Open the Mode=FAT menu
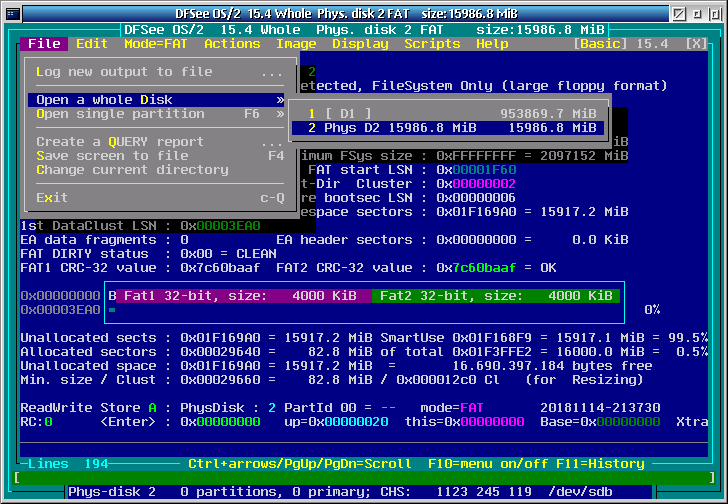The width and height of the screenshot is (728, 504). coord(156,44)
